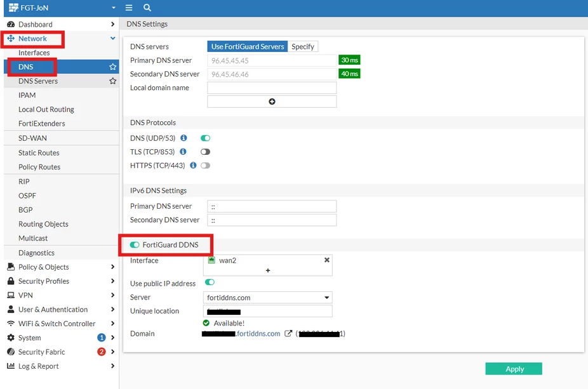Toggle DNS (UDP/53) protocol switch
The height and width of the screenshot is (389, 588).
point(205,138)
